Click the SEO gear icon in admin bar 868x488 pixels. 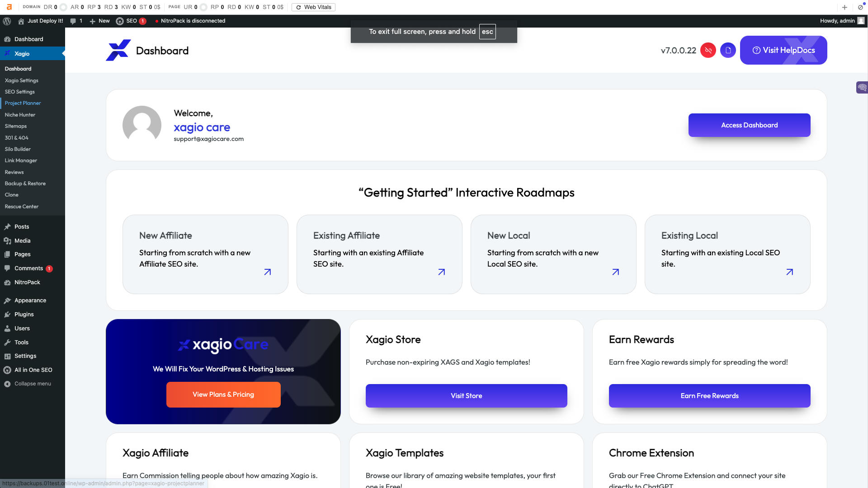click(120, 21)
